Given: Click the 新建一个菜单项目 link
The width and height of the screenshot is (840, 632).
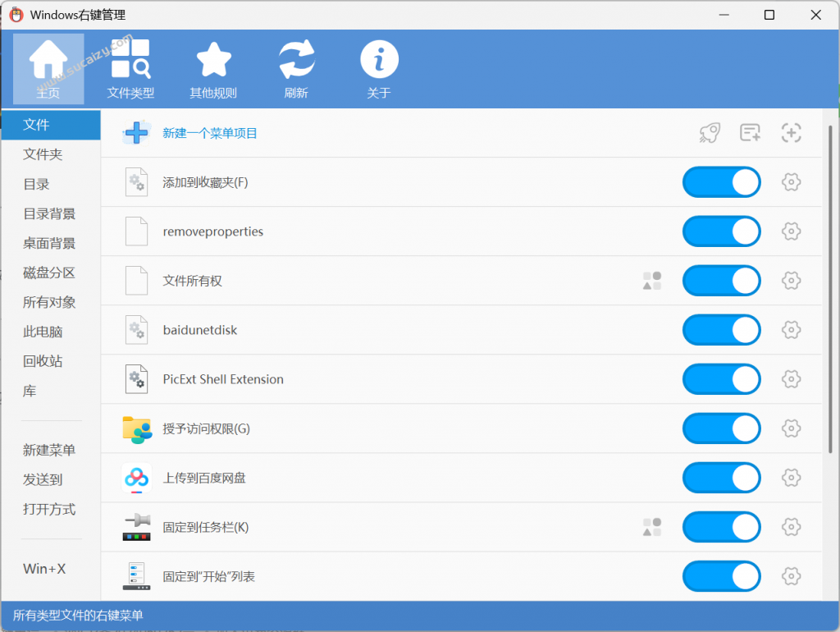Looking at the screenshot, I should pos(210,133).
